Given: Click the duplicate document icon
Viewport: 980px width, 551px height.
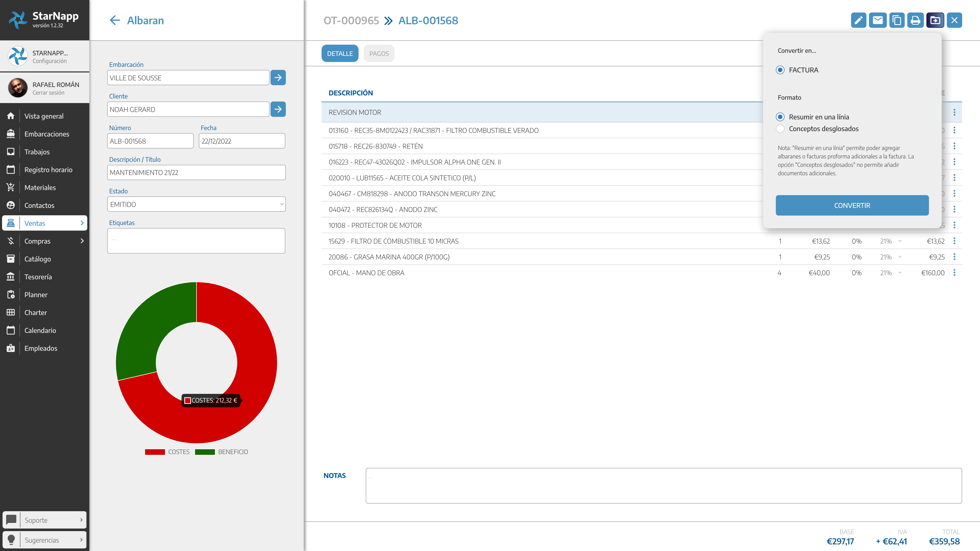Looking at the screenshot, I should click(897, 20).
